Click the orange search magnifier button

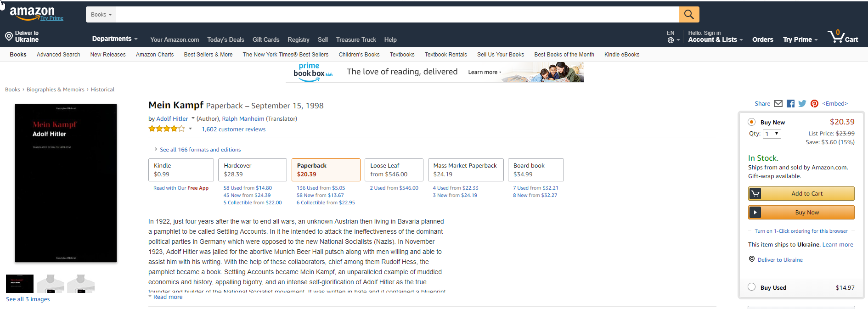point(689,15)
